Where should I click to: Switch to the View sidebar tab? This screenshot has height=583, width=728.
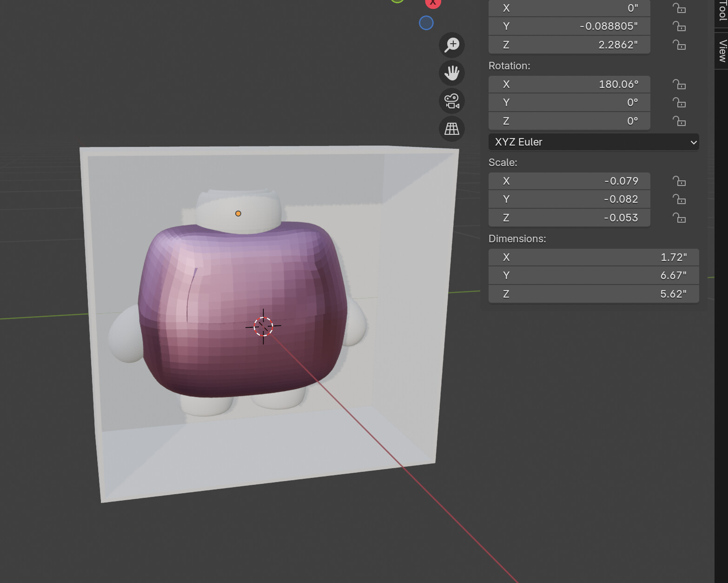click(x=722, y=50)
